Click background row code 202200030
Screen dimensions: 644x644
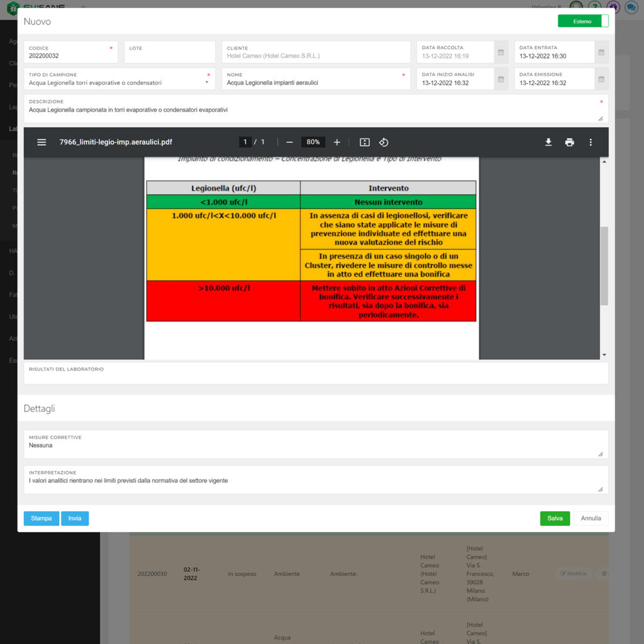tap(152, 574)
